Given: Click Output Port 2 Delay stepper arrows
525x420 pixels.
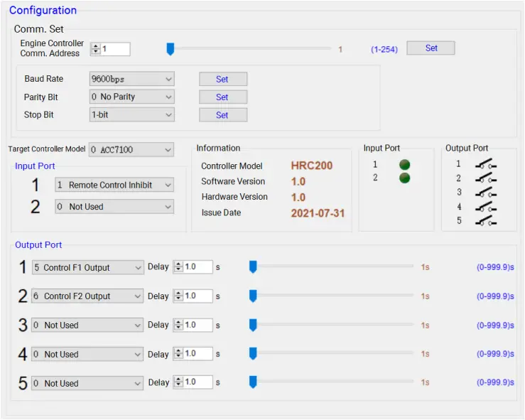Looking at the screenshot, I should (x=178, y=296).
